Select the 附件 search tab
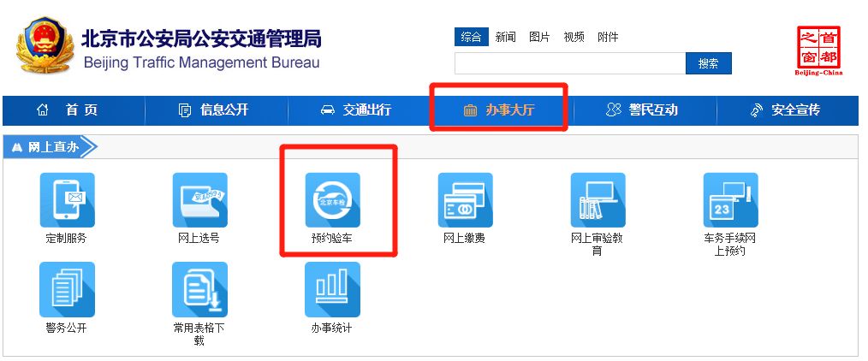This screenshot has width=868, height=361. pos(608,37)
